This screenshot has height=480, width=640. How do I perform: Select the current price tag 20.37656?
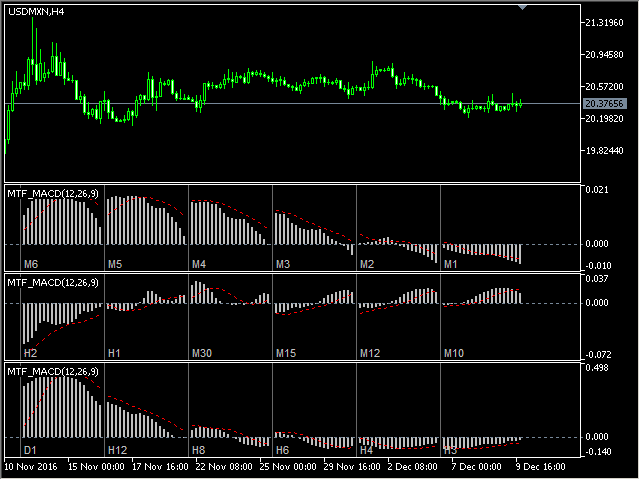[606, 103]
